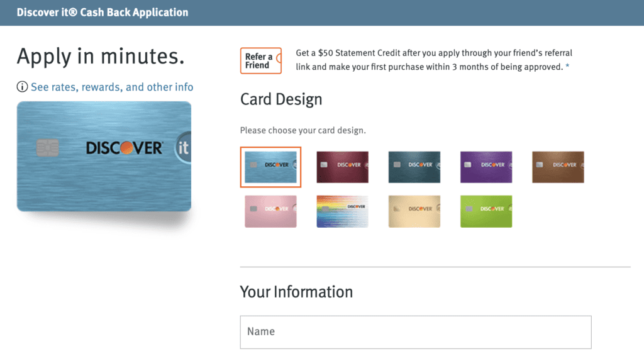Image resolution: width=644 pixels, height=356 pixels.
Task: Choose the burgundy red card design
Action: 343,167
